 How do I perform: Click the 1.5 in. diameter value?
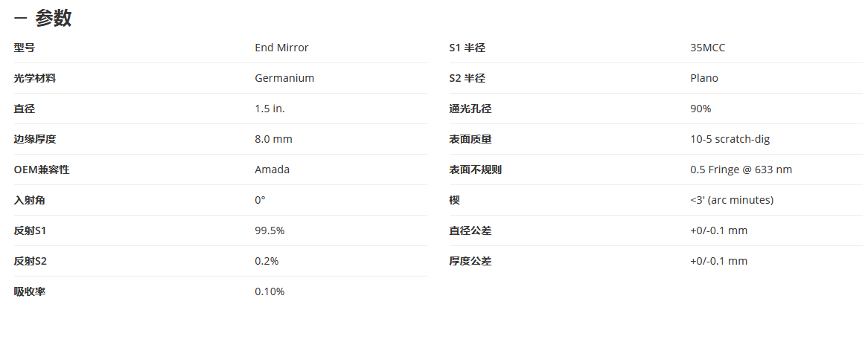point(270,109)
